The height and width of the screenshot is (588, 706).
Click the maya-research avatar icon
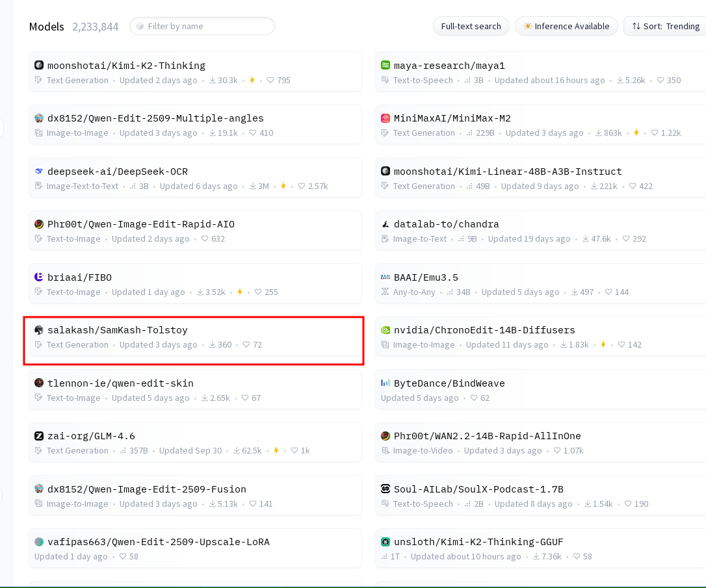click(x=386, y=65)
